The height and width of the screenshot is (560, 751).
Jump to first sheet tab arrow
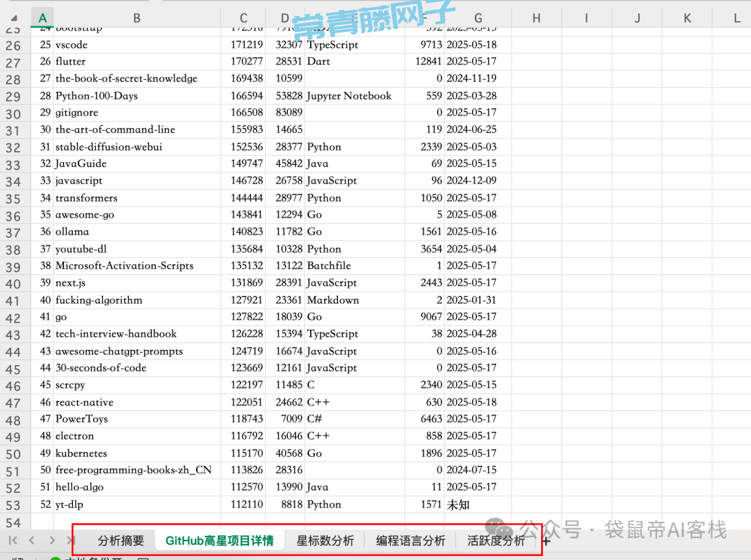click(x=13, y=541)
